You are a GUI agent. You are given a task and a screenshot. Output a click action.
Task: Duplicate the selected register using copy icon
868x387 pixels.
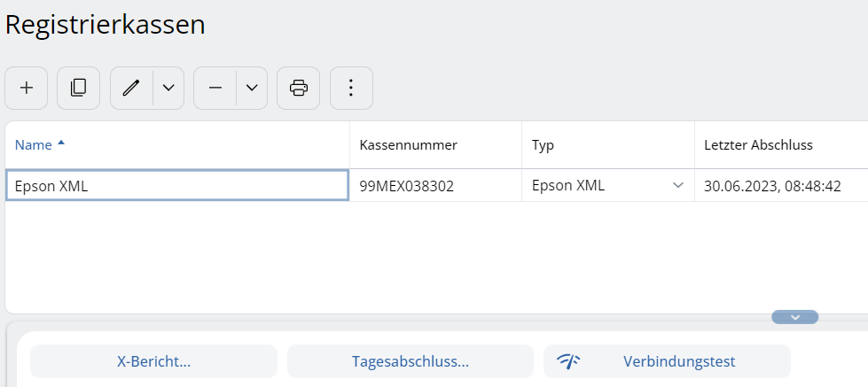(79, 88)
